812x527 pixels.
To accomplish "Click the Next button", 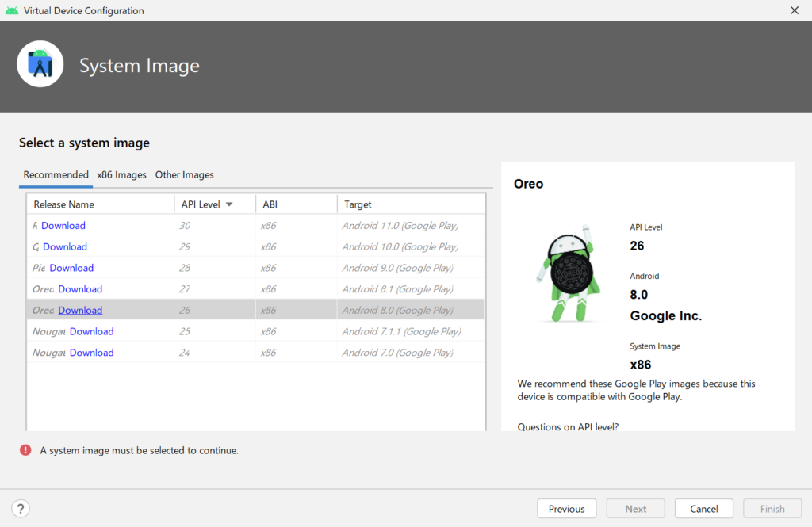I will (x=635, y=509).
